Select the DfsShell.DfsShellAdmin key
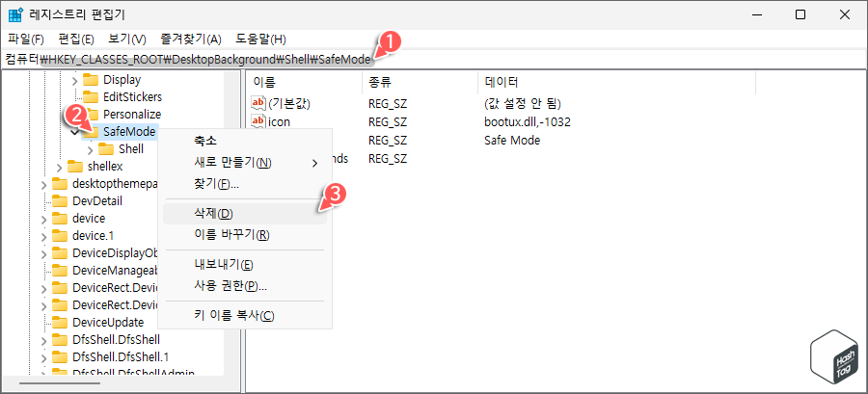The height and width of the screenshot is (394, 868). tap(133, 373)
